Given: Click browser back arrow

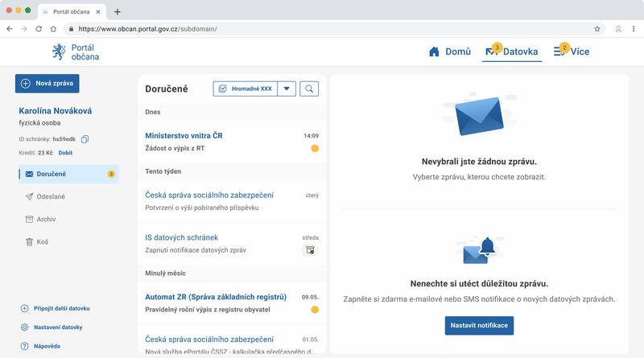Looking at the screenshot, I should click(x=10, y=29).
